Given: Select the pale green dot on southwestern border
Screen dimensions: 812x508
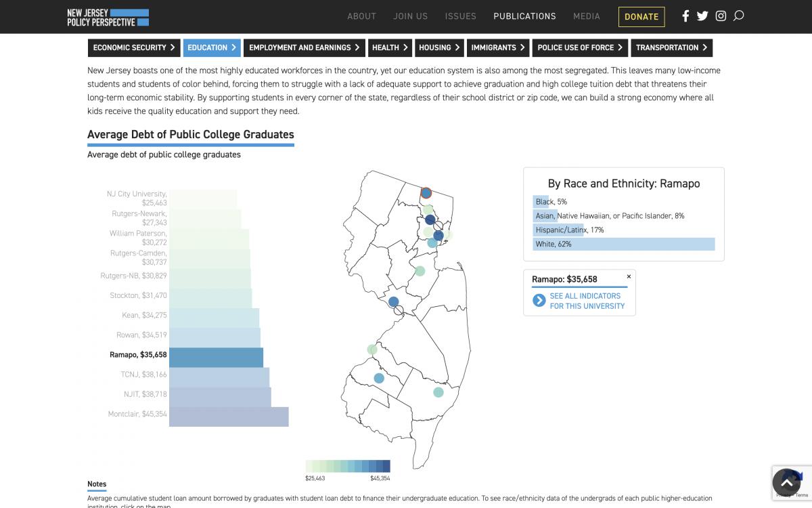Looking at the screenshot, I should [x=372, y=350].
